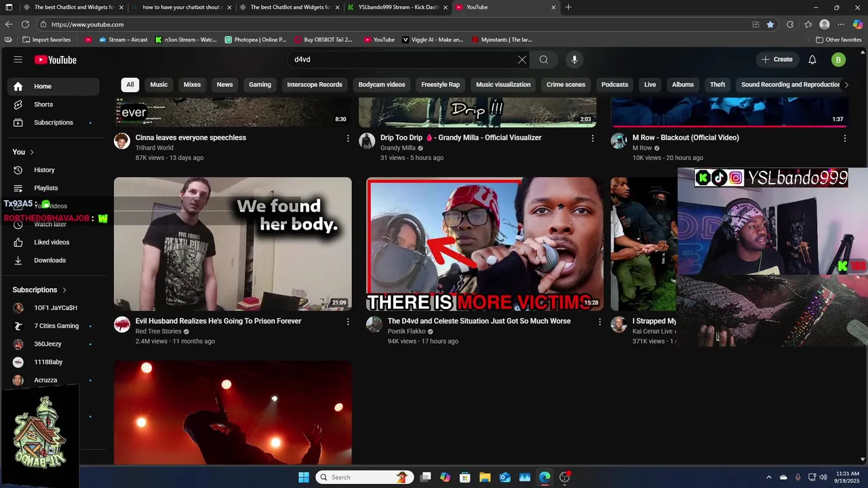Screen dimensions: 868x488
Task: Select the Freestyle Rap filter chip
Action: point(440,85)
